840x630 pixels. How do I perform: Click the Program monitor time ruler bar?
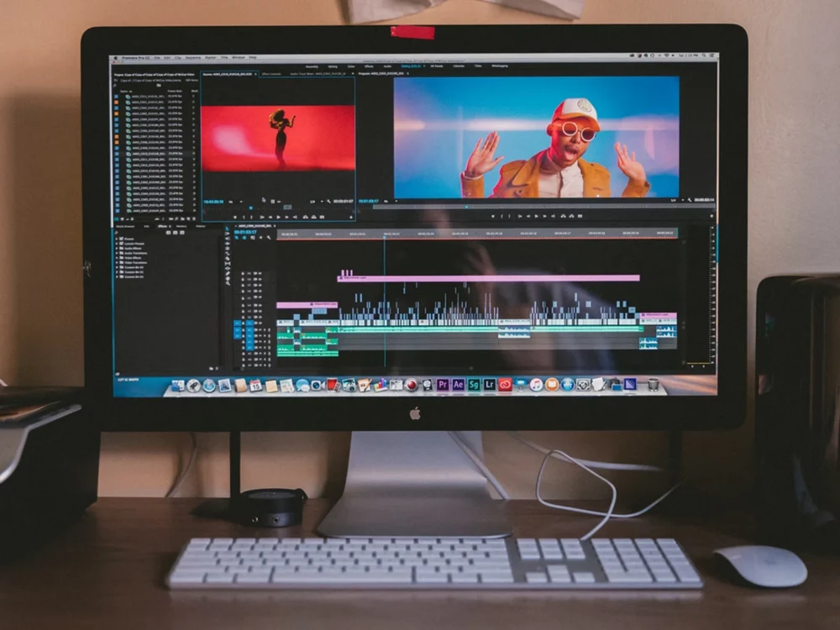(544, 207)
